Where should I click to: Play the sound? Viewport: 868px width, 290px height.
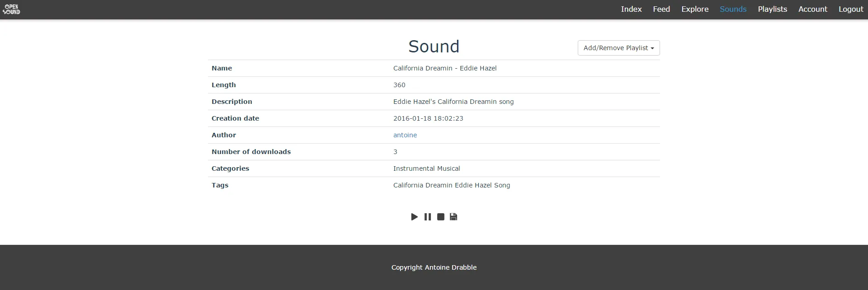click(x=414, y=217)
